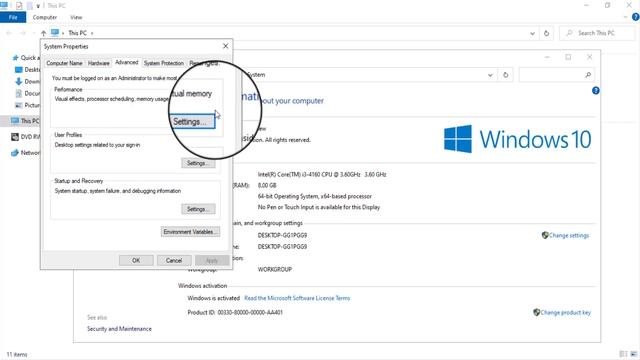Click the Properties quick access toolbar icon
This screenshot has height=360, width=640.
19,6
